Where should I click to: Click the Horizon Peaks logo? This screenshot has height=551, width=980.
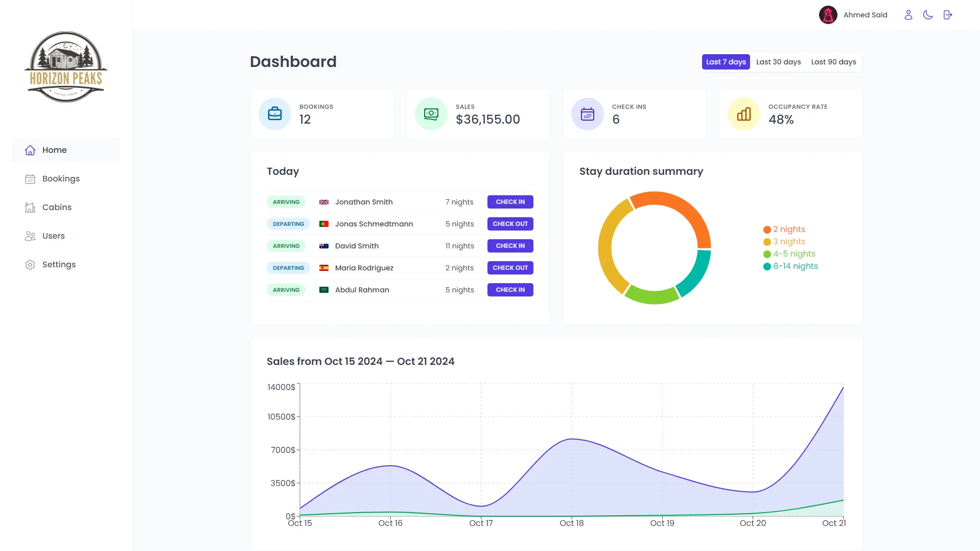65,66
